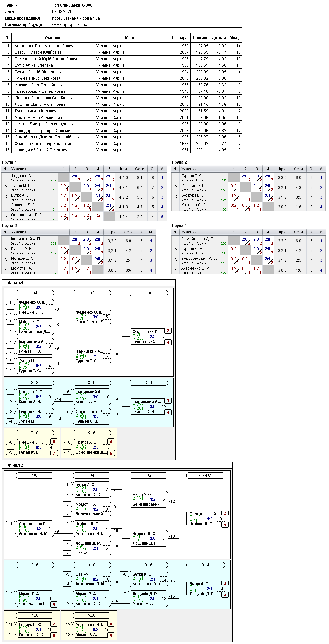Select participant Бутко Аліна Олегівна
This screenshot has width=329, height=644.
point(34,65)
